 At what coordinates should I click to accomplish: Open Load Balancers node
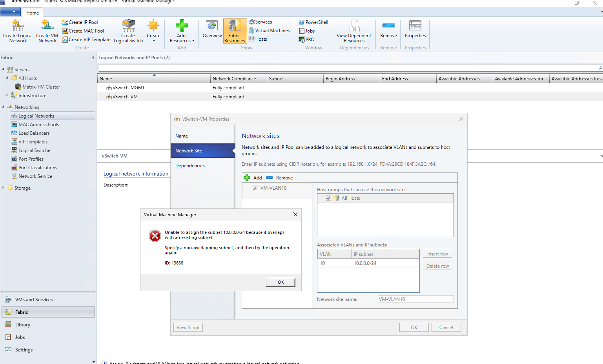30,133
